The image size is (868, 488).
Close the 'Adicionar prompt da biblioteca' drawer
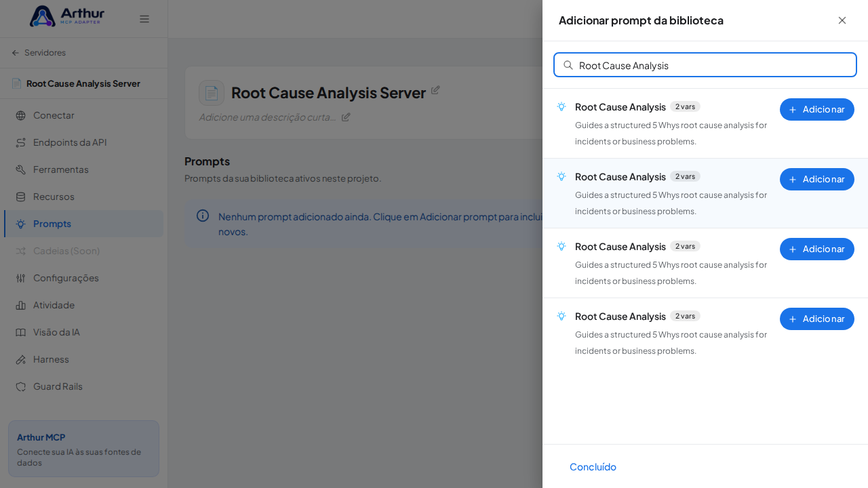pos(842,20)
